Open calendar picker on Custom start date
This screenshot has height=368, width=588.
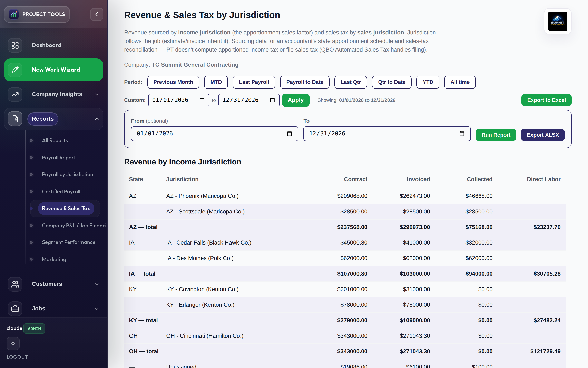tap(202, 100)
